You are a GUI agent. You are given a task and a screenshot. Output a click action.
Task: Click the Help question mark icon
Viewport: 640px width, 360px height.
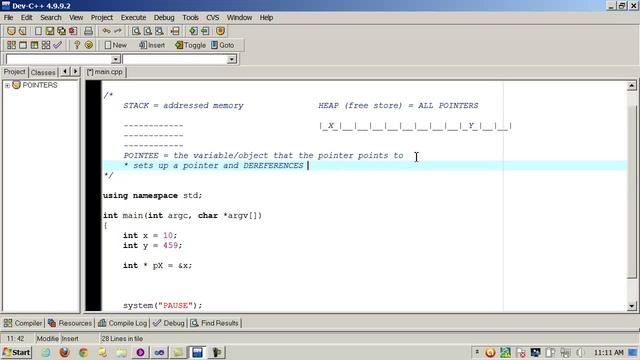(77, 45)
